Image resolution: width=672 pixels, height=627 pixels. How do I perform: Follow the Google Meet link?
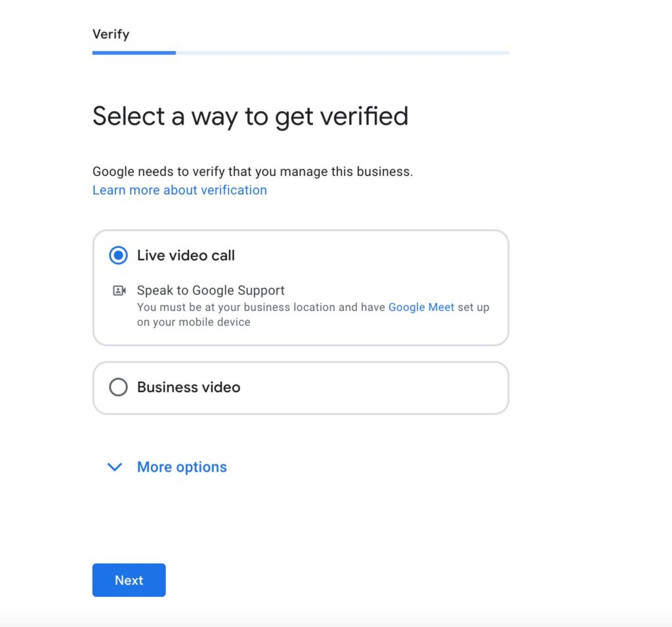click(421, 307)
